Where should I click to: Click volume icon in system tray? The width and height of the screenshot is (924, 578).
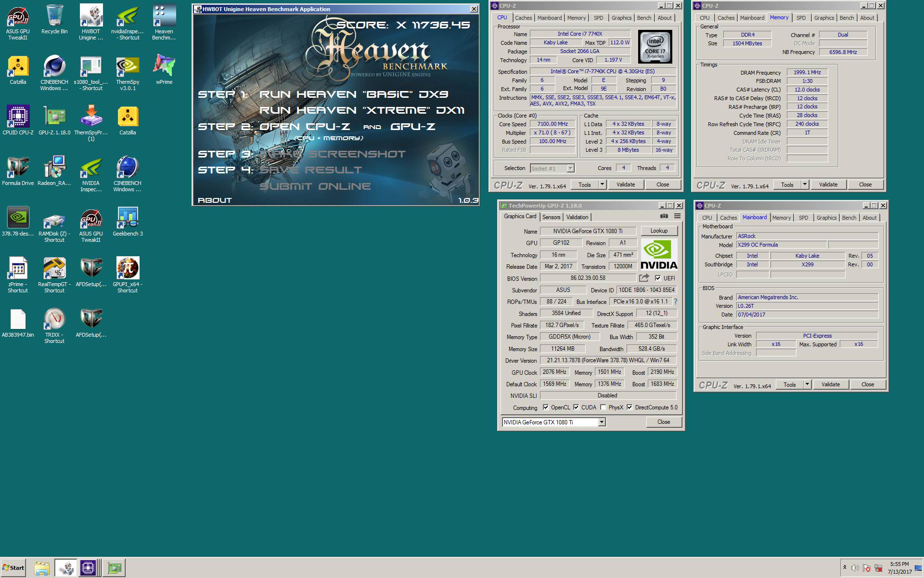click(855, 568)
